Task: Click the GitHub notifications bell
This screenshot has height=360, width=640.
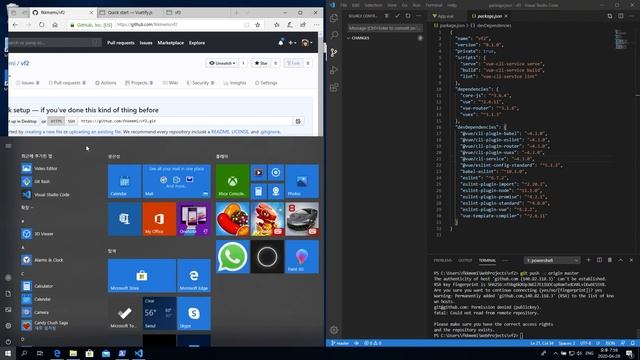Action: 281,42
